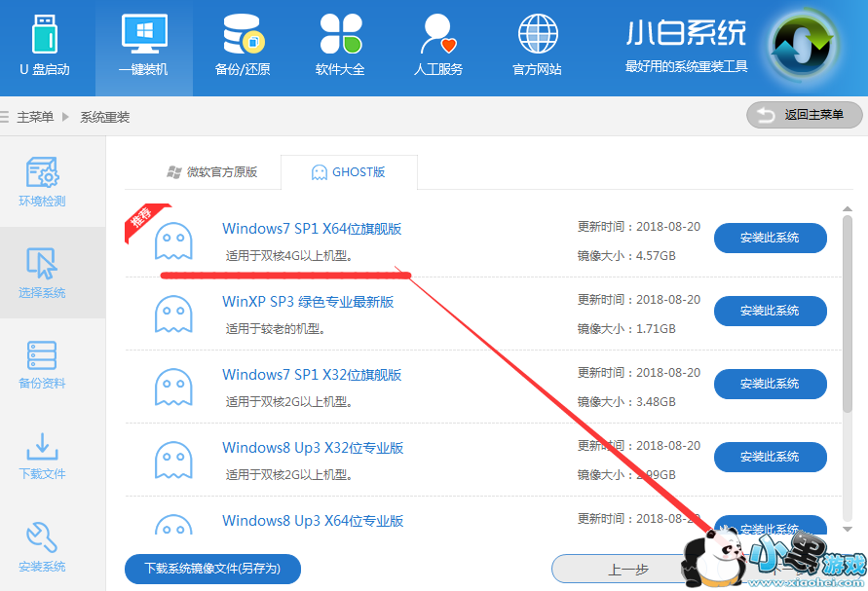Click 最好用的系统重装工具 slogan text
Viewport: 868px width, 591px height.
pos(687,66)
